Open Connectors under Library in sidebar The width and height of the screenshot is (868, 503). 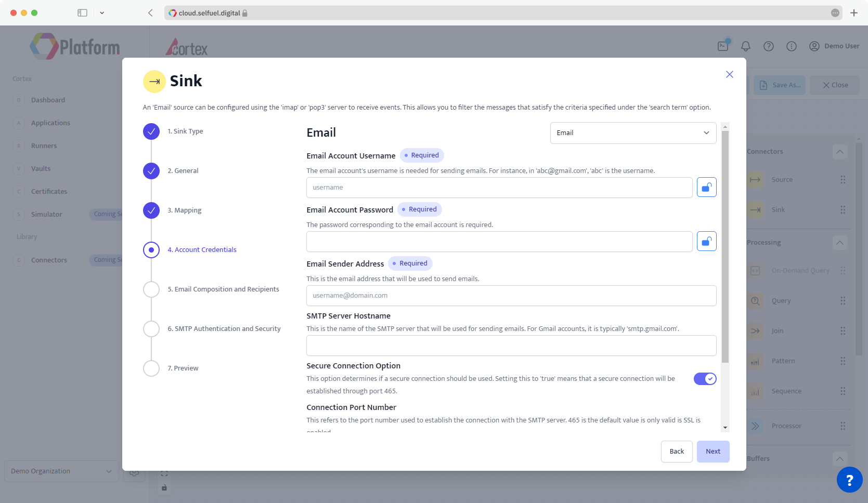49,260
